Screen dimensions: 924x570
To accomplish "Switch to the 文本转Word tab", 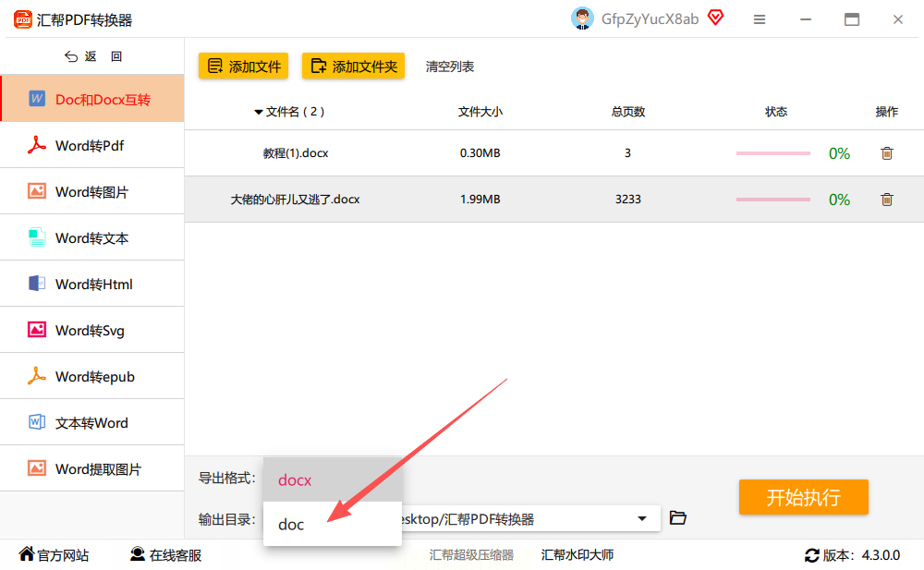I will coord(91,422).
